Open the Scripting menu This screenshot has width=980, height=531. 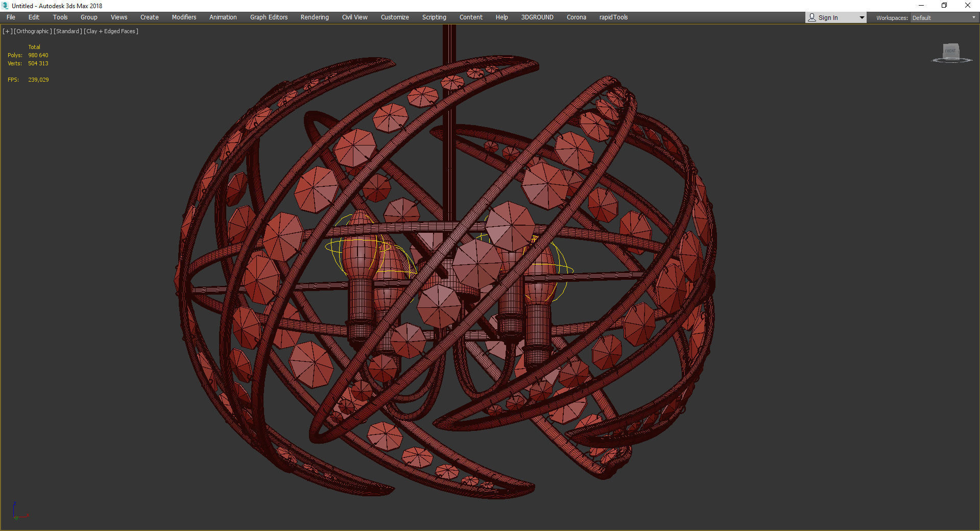coord(434,17)
